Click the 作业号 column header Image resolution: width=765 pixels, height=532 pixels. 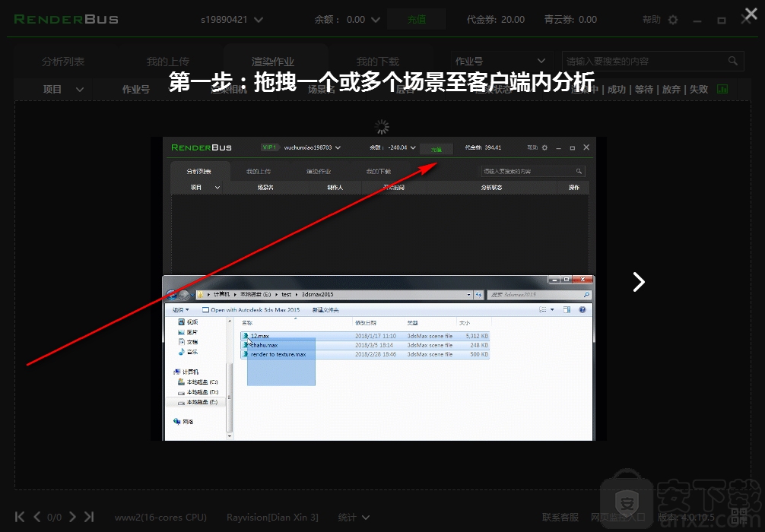(x=136, y=89)
